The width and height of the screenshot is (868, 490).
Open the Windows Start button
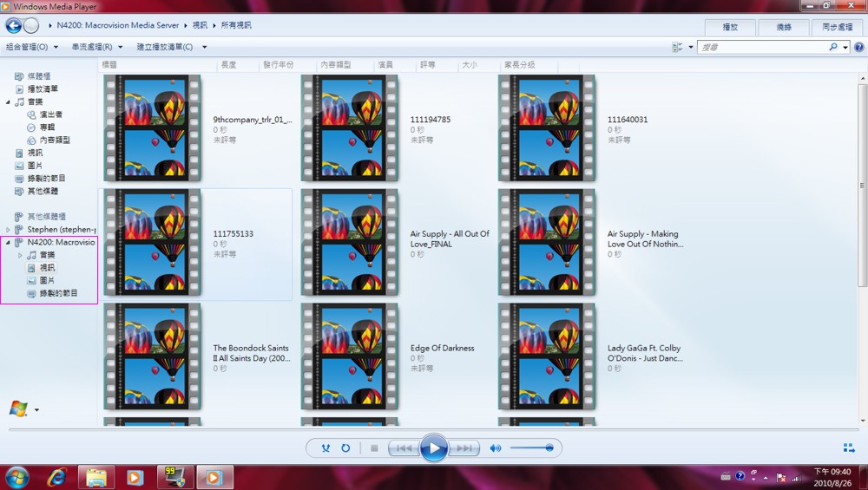coord(16,477)
